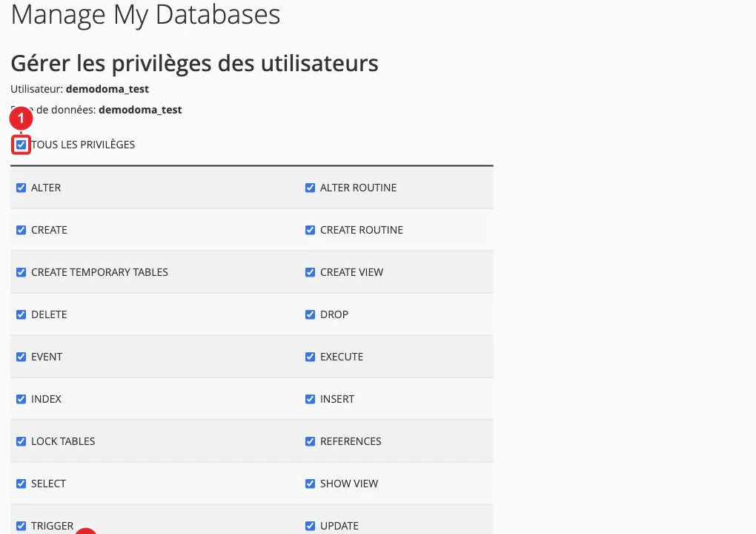Toggle the INSERT privilege checkbox

coord(310,399)
